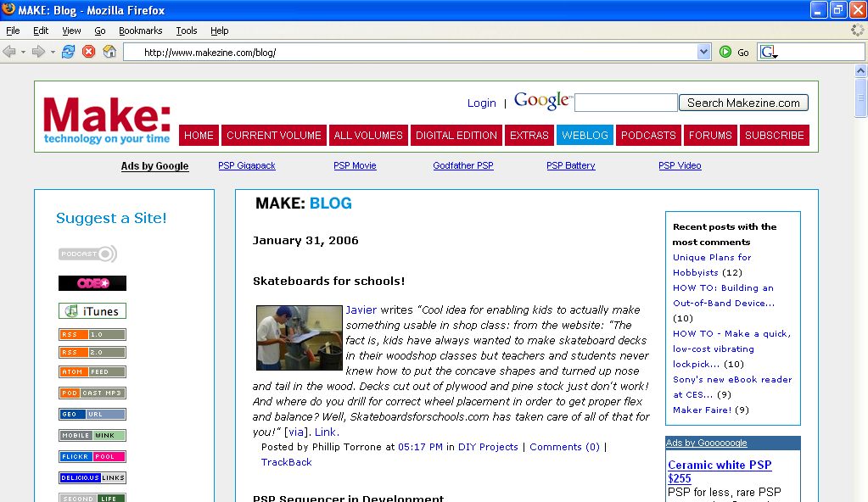Open the View menu
The width and height of the screenshot is (868, 502).
click(71, 31)
